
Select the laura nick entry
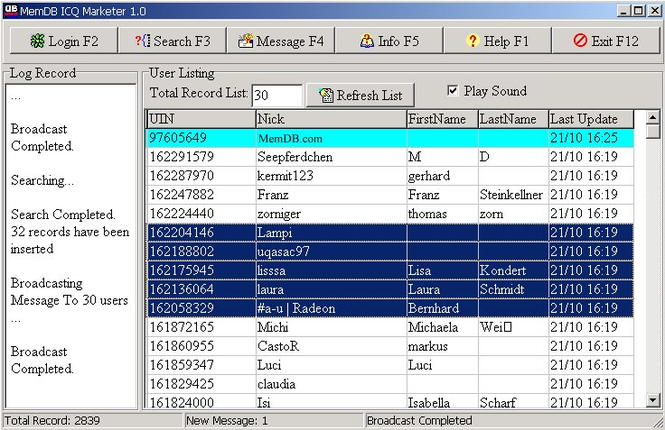coord(271,290)
